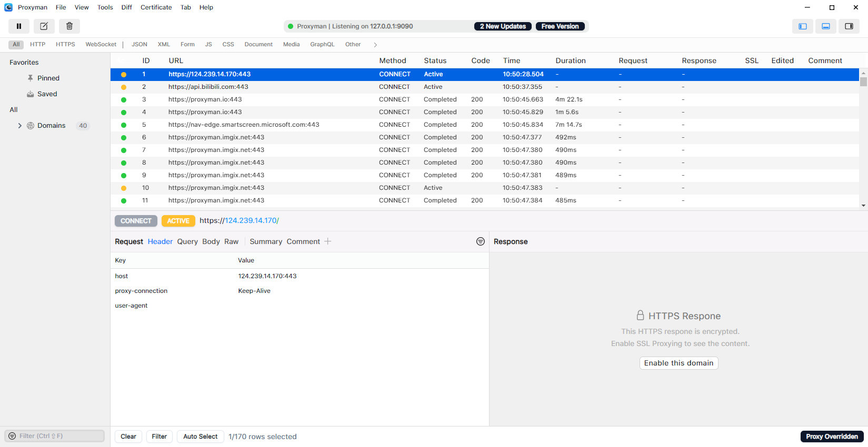The image size is (868, 447).
Task: Click the orange status dot of row 10
Action: [124, 188]
